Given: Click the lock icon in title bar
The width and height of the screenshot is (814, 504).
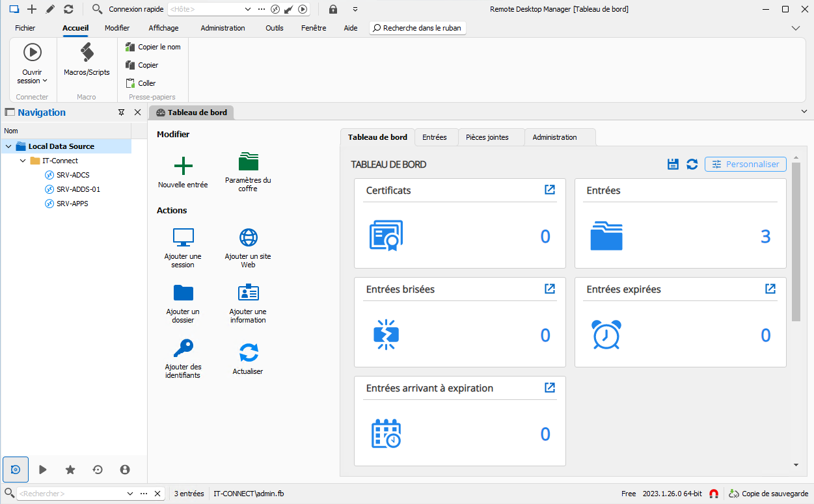Looking at the screenshot, I should (333, 9).
